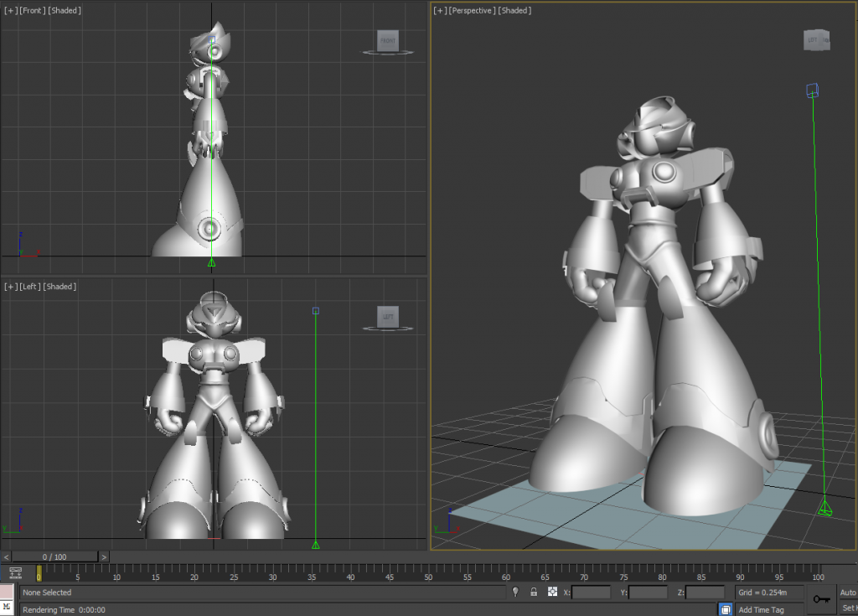Click the compass ring under Left ViewCube
858x616 pixels.
click(x=388, y=329)
